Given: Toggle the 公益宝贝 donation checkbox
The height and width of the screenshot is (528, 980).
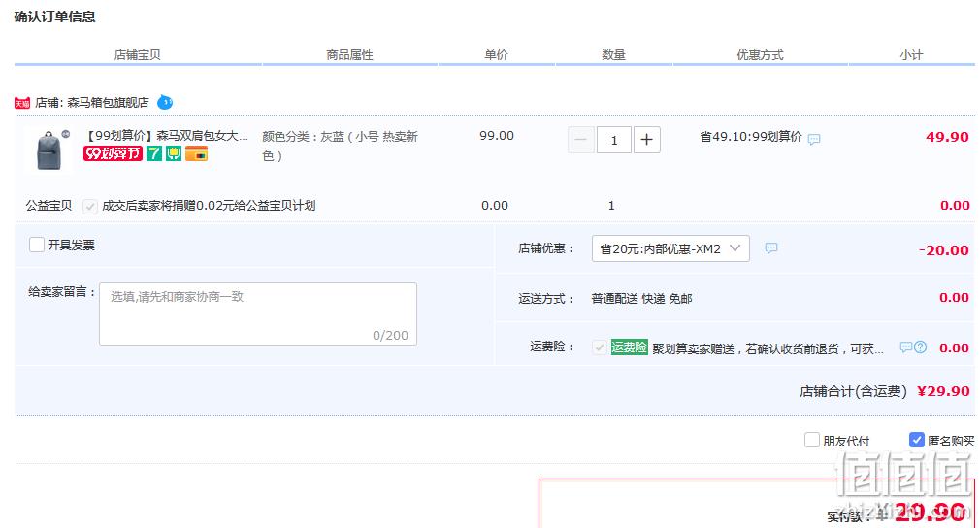Looking at the screenshot, I should pyautogui.click(x=90, y=206).
